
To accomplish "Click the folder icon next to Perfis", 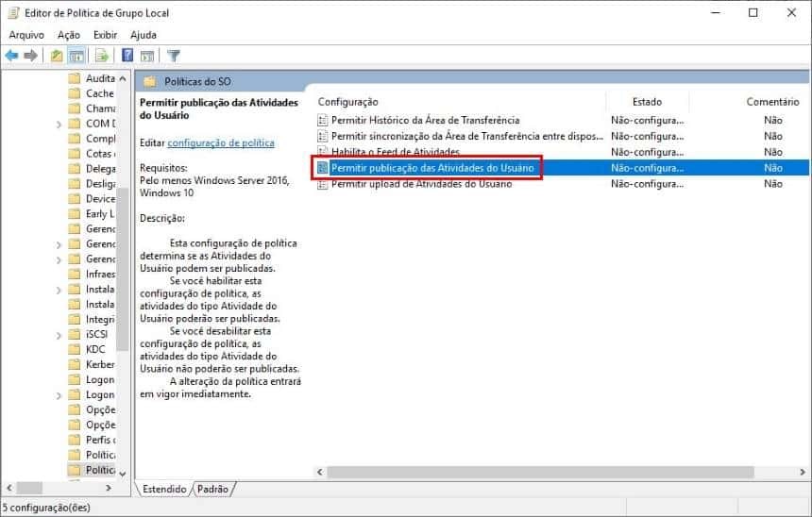I will pyautogui.click(x=75, y=440).
